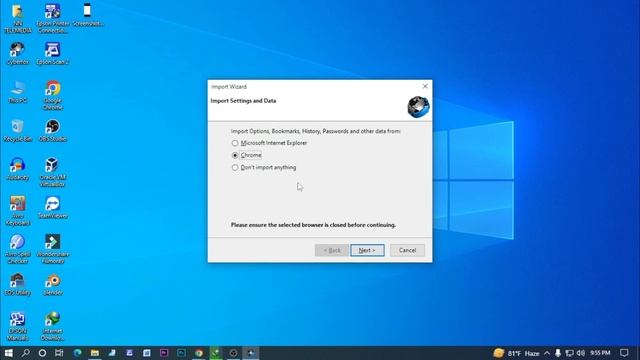640x360 pixels.
Task: Select the Avro Keyboard desktop icon
Action: coord(18,210)
